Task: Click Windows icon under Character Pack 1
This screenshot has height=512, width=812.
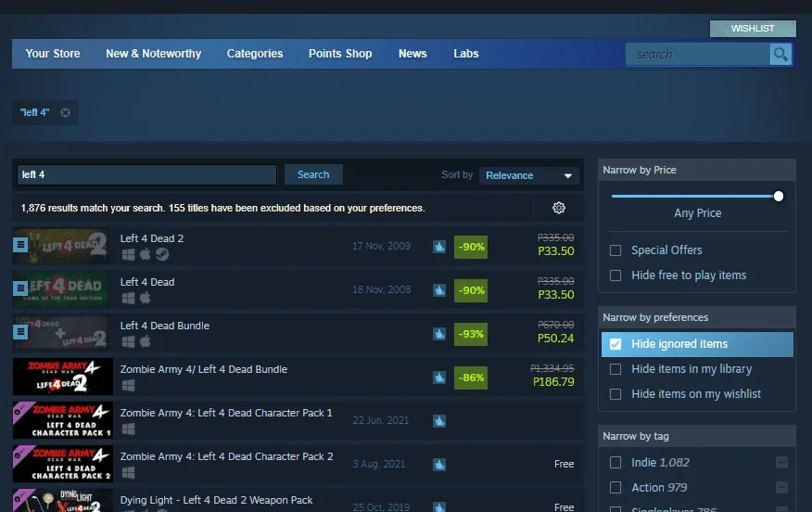Action: click(129, 429)
